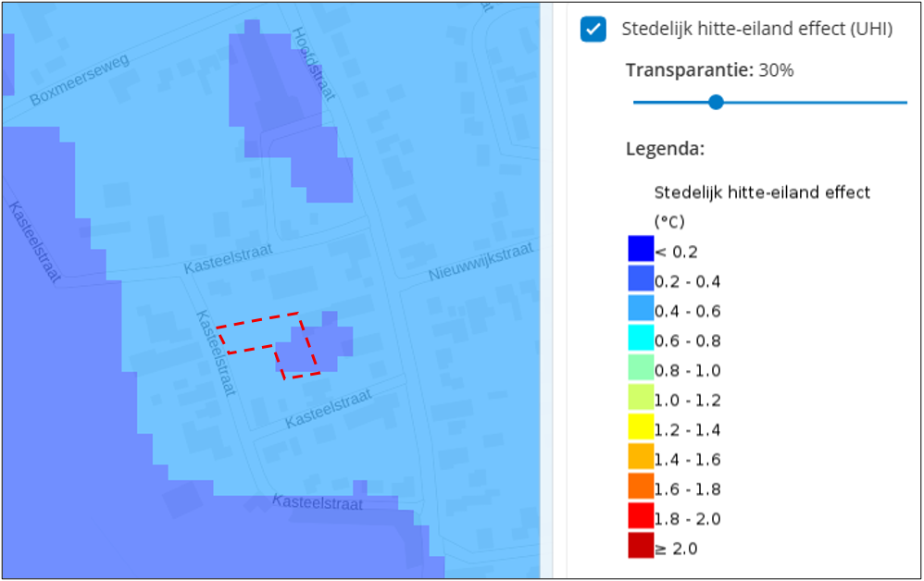Click the Nieuwwijkstraat street label on the map
The width and height of the screenshot is (924, 581).
coord(481,262)
